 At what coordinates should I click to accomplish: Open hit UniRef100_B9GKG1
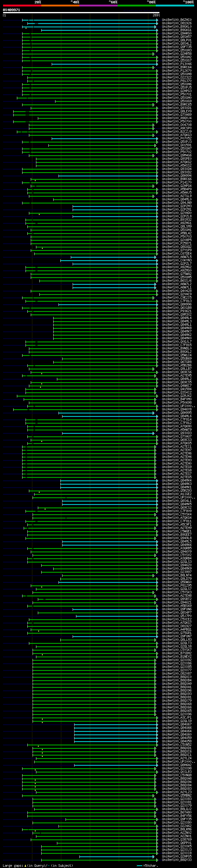point(177,30)
